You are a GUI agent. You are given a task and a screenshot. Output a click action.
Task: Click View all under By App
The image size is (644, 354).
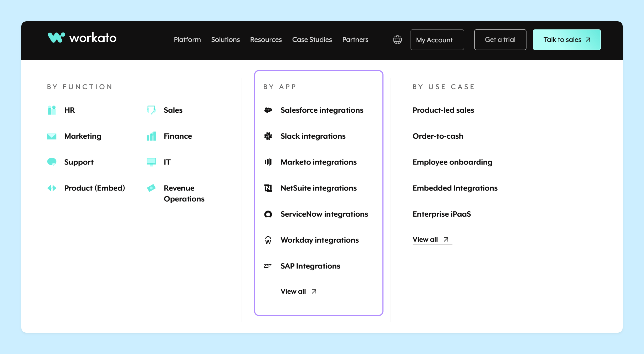pyautogui.click(x=300, y=291)
